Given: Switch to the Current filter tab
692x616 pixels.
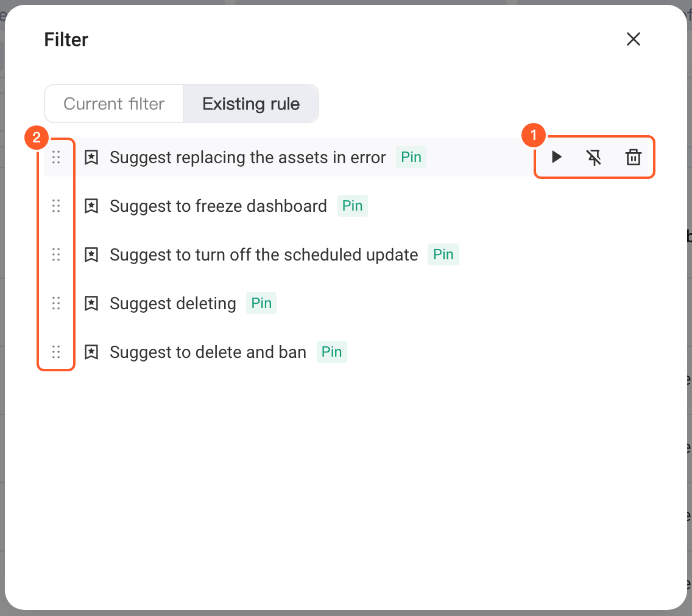Looking at the screenshot, I should pyautogui.click(x=114, y=103).
